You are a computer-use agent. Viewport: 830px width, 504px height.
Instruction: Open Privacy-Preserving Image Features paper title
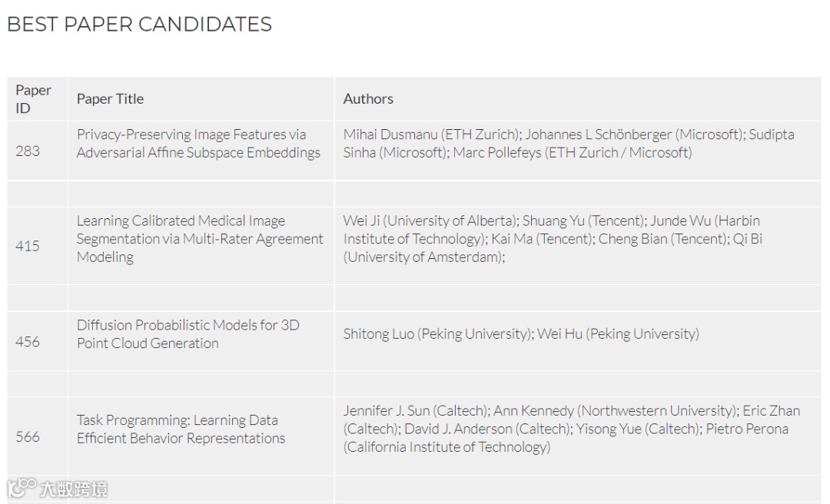pyautogui.click(x=198, y=144)
